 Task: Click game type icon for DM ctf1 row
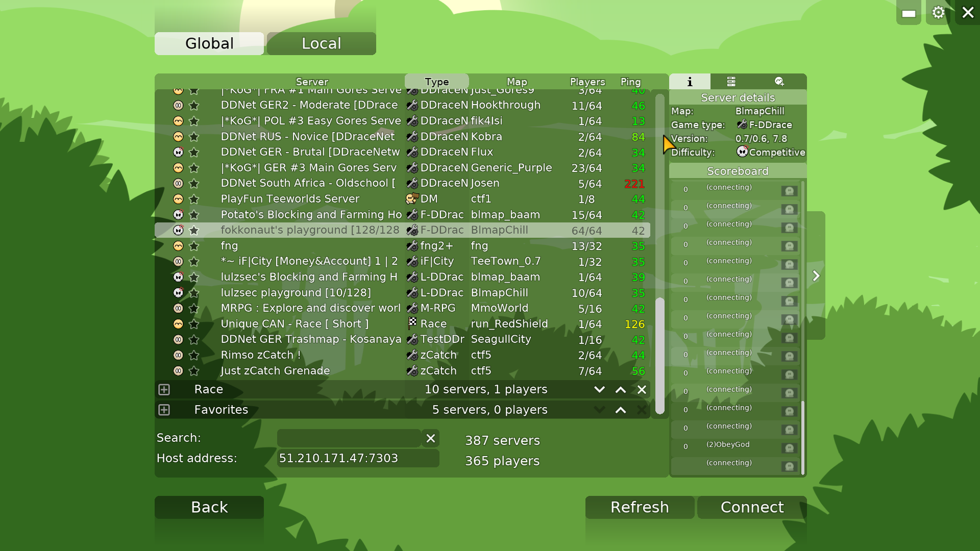(x=412, y=199)
